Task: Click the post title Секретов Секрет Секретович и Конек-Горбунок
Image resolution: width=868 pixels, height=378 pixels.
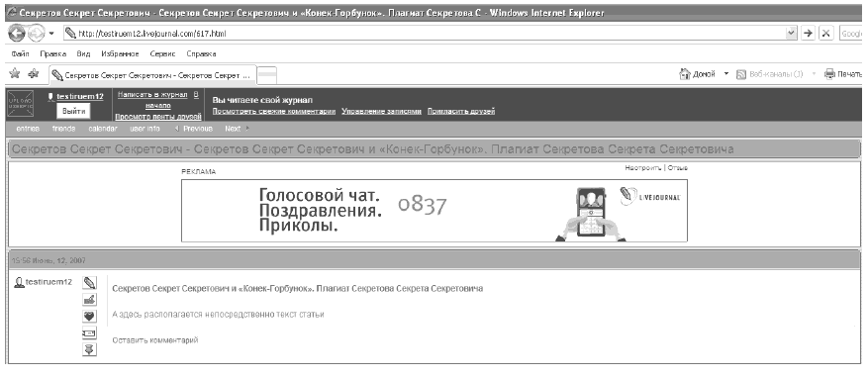Action: click(297, 288)
